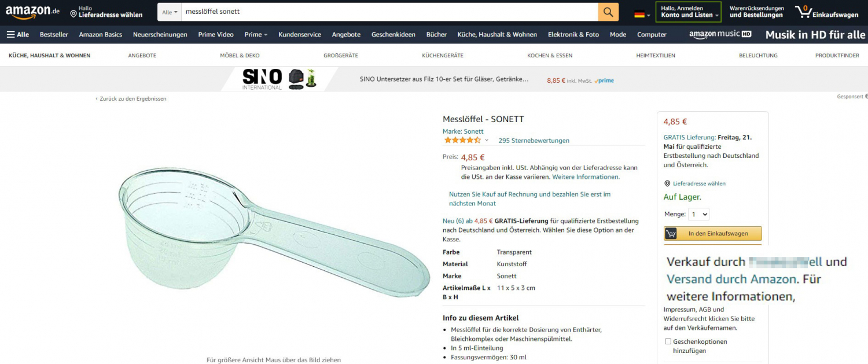Open the Menge quantity dropdown
868x364 pixels.
pos(698,214)
